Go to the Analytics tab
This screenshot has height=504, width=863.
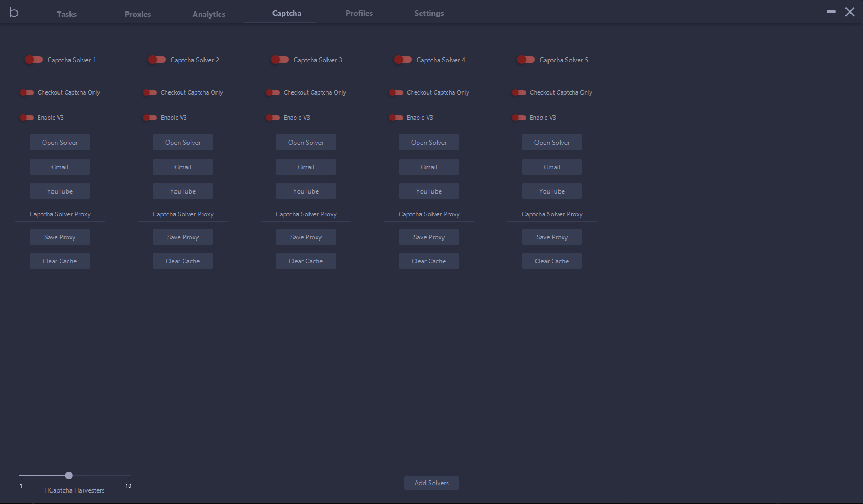[209, 14]
